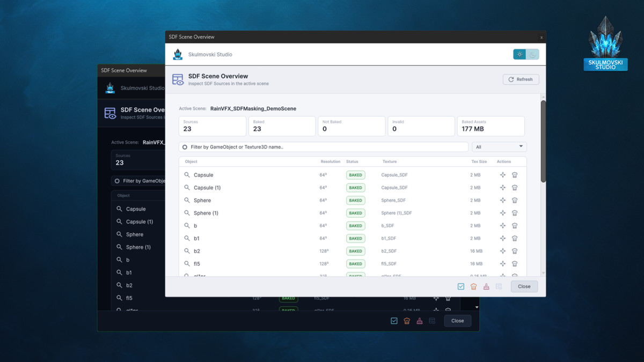Switch to light theme with sun toggle

pyautogui.click(x=519, y=54)
